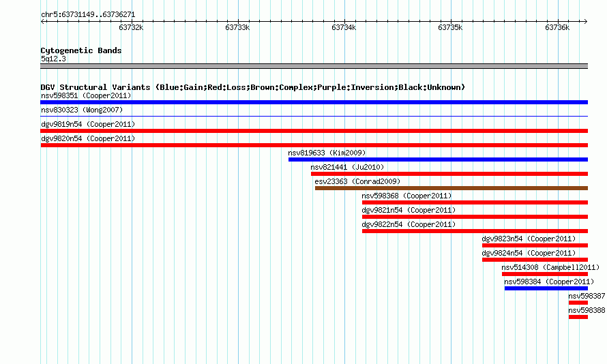Click the nsv598351 (Cooper2011) blue gain bar
This screenshot has width=607, height=364.
point(314,102)
